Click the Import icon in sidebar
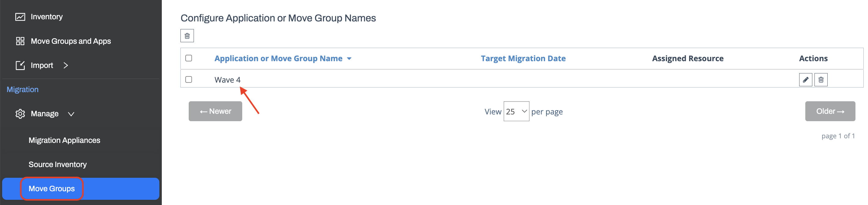Image resolution: width=868 pixels, height=205 pixels. point(20,65)
